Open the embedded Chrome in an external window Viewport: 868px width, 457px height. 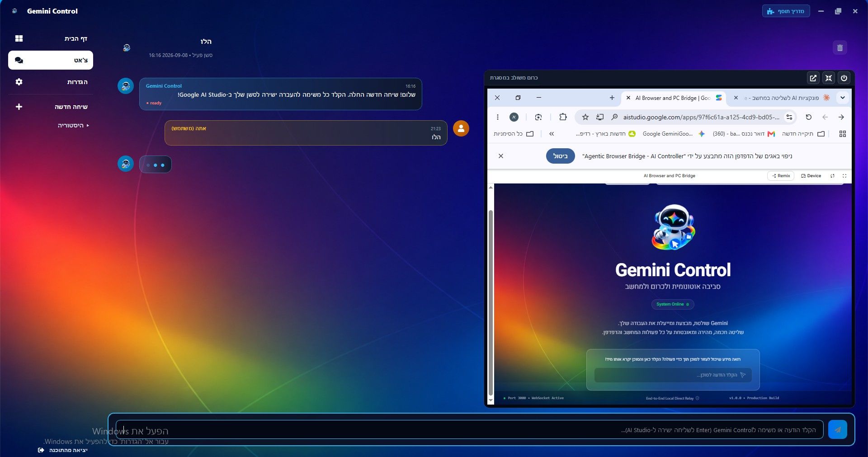coord(813,78)
